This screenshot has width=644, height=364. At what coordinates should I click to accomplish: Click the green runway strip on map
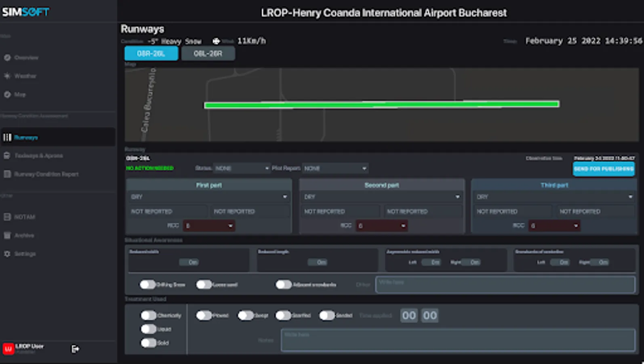pos(381,105)
